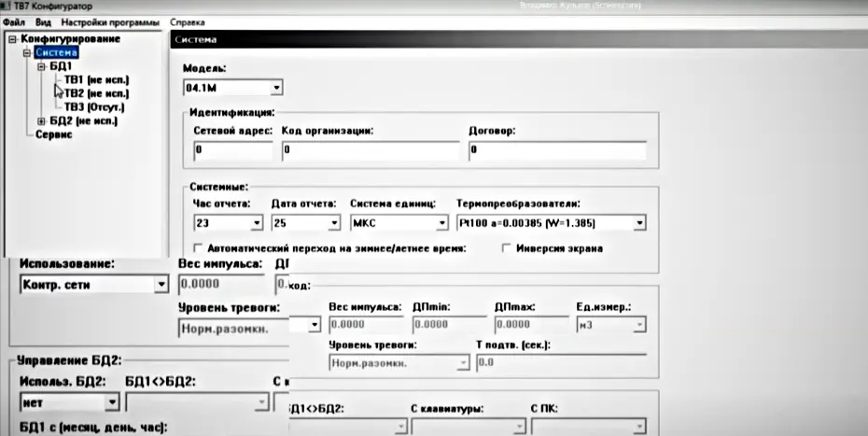868x436 pixels.
Task: Select ТВ2 (не исп.) tree item
Action: click(x=96, y=93)
